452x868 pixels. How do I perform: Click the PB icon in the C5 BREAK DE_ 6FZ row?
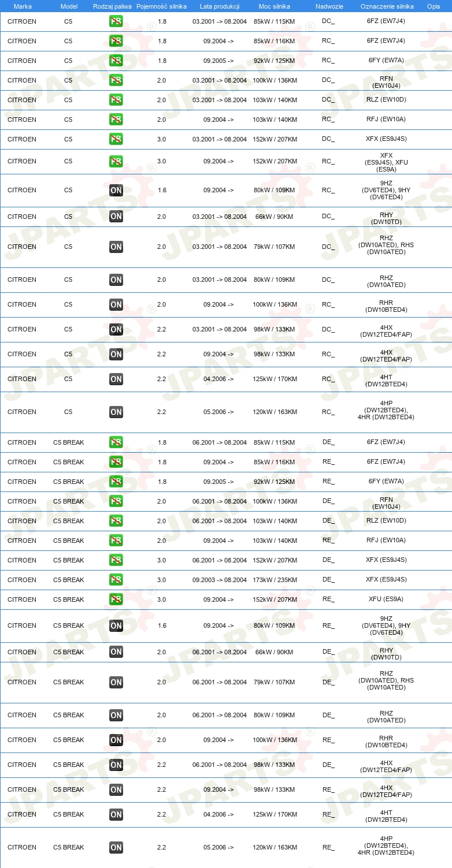[116, 442]
